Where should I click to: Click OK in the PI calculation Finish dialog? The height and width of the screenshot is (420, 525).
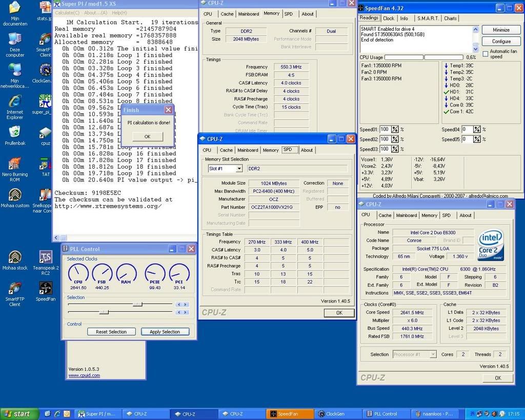[147, 136]
